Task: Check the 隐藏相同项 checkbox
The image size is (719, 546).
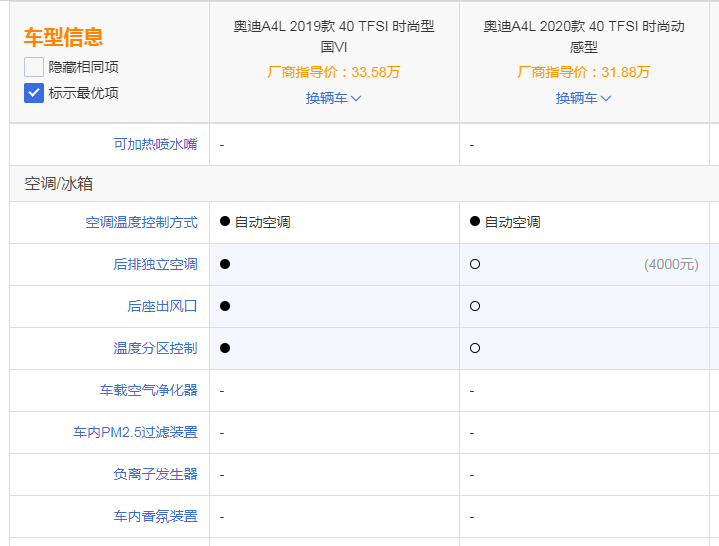Action: [x=33, y=67]
